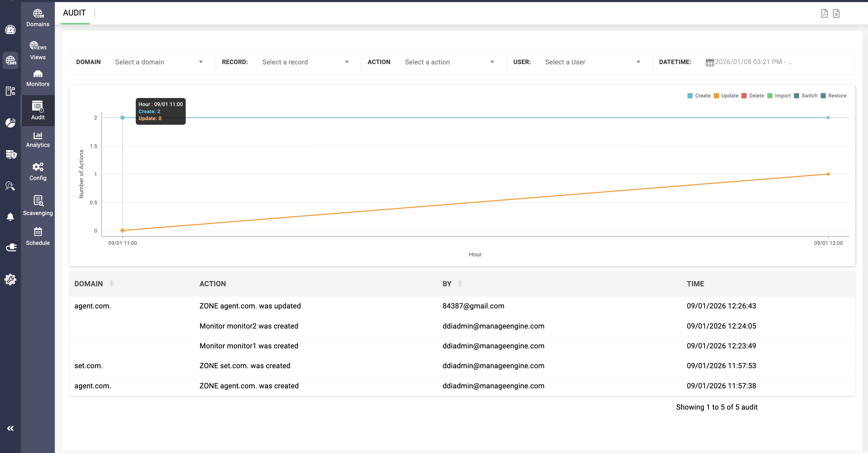868x453 pixels.
Task: Toggle Delete series in chart legend
Action: click(x=753, y=96)
